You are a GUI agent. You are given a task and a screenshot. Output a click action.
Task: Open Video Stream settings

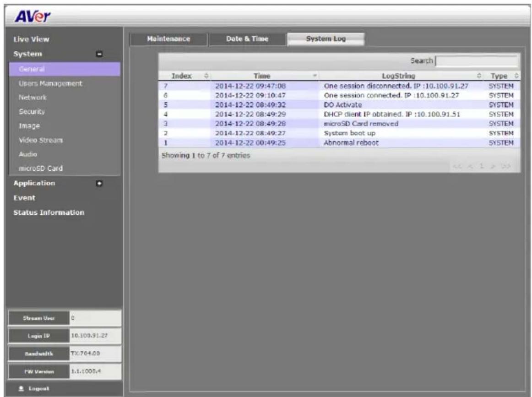pyautogui.click(x=41, y=140)
